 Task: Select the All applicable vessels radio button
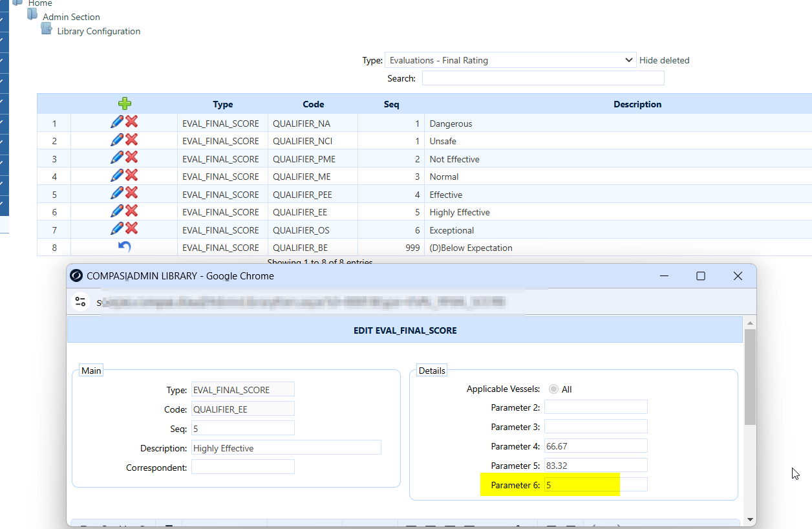click(x=553, y=389)
